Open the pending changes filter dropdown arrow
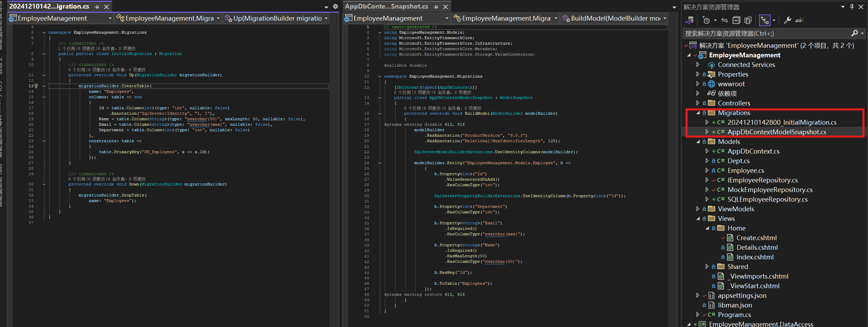 click(x=715, y=20)
